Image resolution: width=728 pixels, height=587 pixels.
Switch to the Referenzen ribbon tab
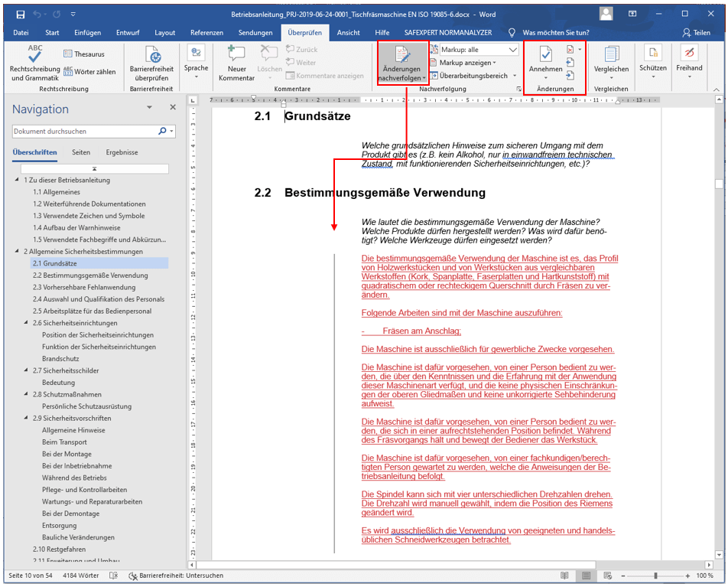[x=206, y=33]
